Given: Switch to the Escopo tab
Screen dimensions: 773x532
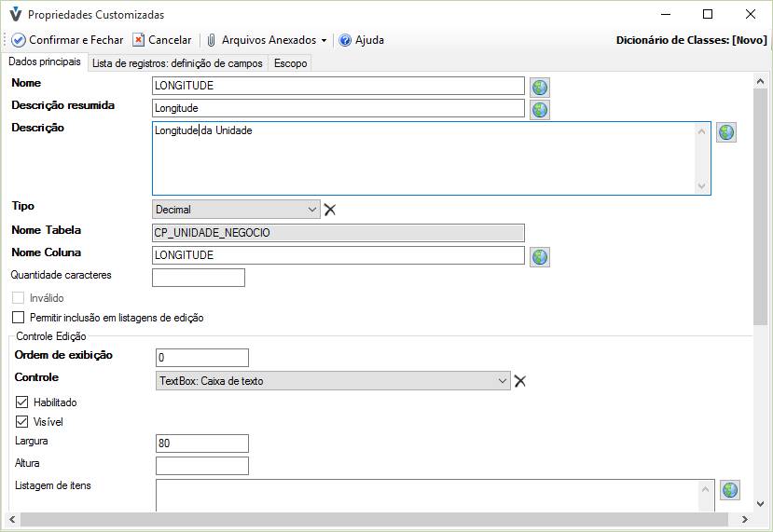Looking at the screenshot, I should (290, 63).
